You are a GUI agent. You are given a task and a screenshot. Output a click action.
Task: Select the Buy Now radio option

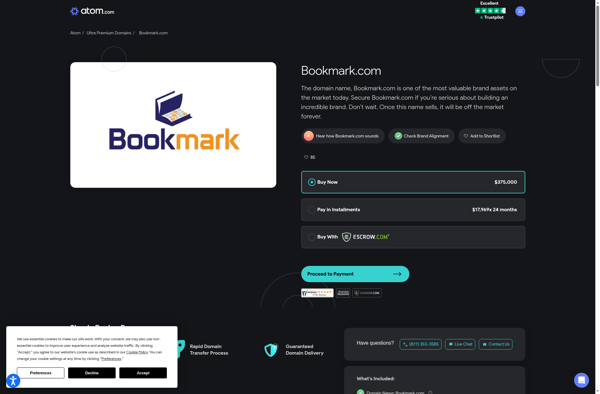tap(311, 182)
